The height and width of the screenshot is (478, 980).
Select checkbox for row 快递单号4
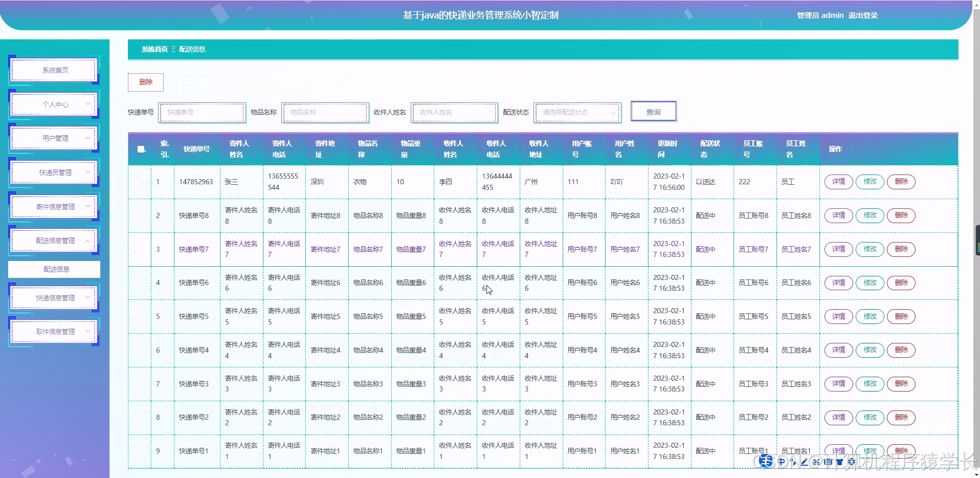[137, 350]
